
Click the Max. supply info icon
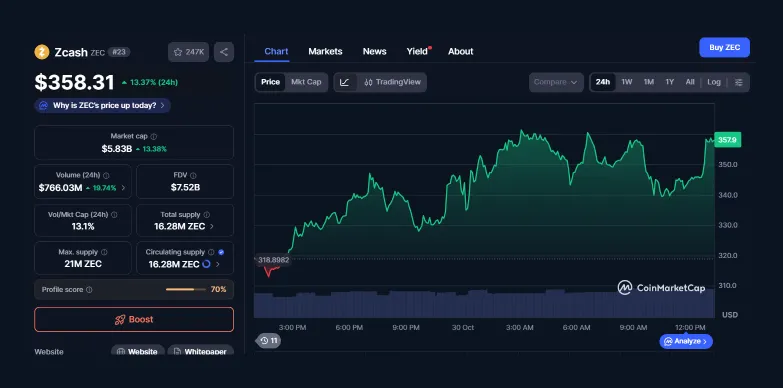point(104,253)
